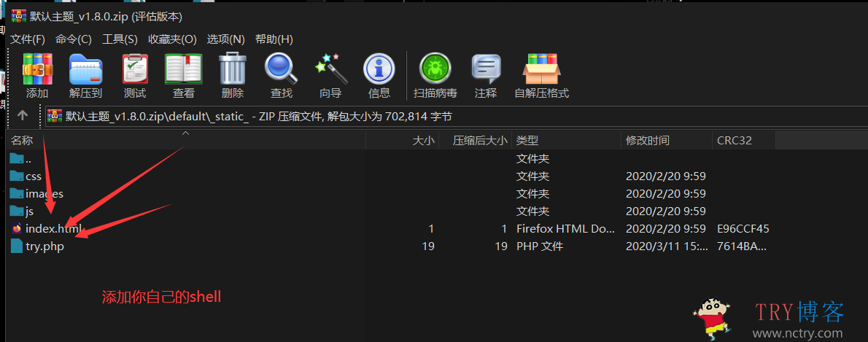Image resolution: width=868 pixels, height=342 pixels.
Task: Click the 查看 (View) book icon
Action: click(184, 69)
